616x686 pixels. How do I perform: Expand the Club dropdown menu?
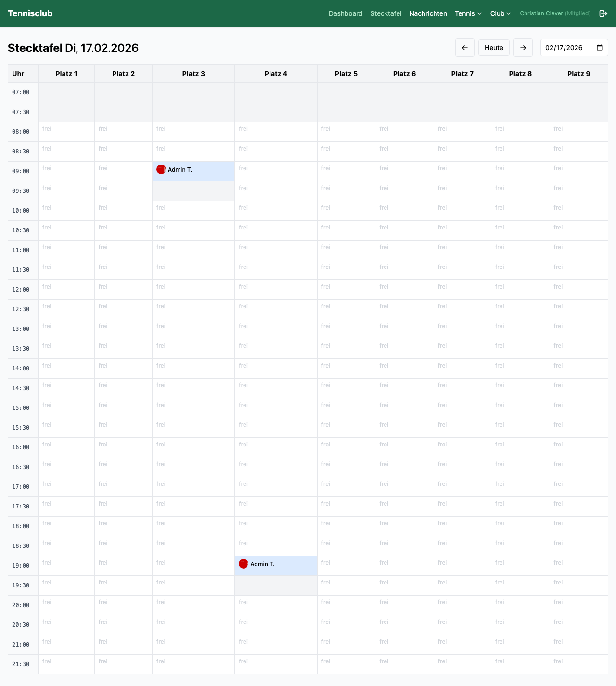tap(500, 13)
